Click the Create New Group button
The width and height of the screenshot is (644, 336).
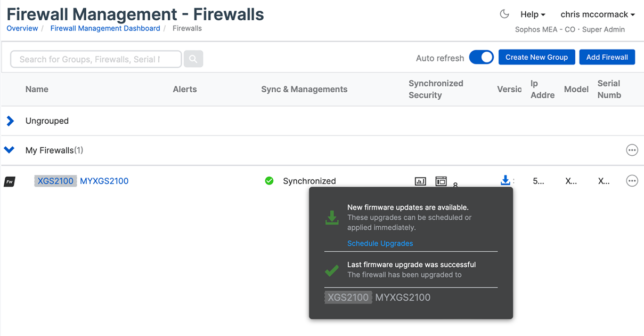(536, 57)
